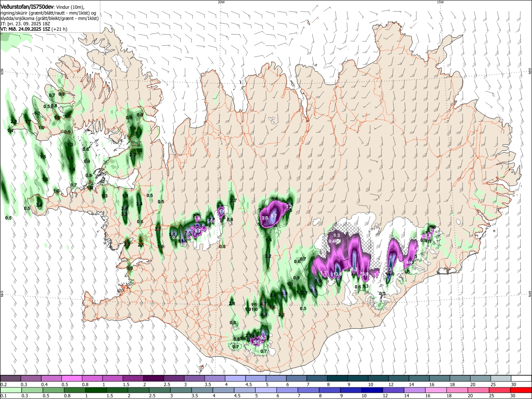Select the pink-red rain legend swatch labeled 25
The width and height of the screenshot is (532, 399).
click(x=500, y=390)
